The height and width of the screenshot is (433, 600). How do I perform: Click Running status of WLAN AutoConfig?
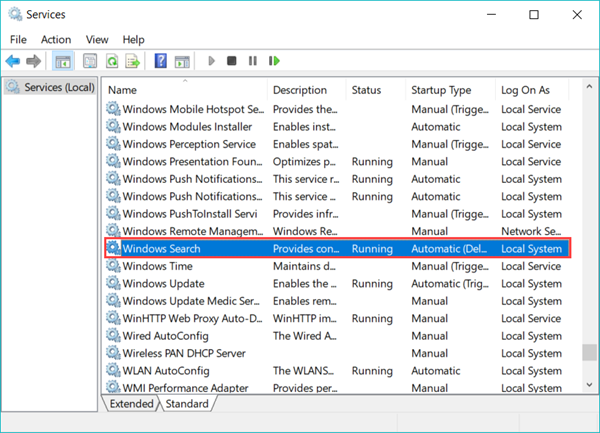coord(372,371)
